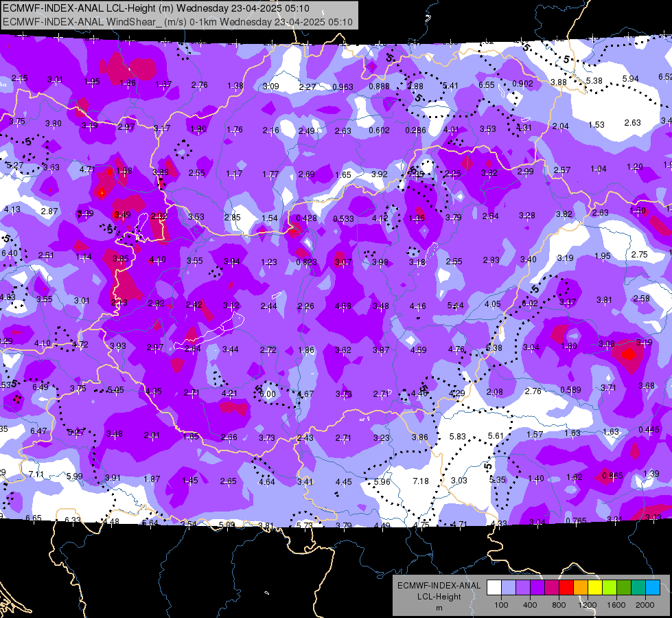Click the legend label 1600
The width and height of the screenshot is (672, 618).
point(616,605)
